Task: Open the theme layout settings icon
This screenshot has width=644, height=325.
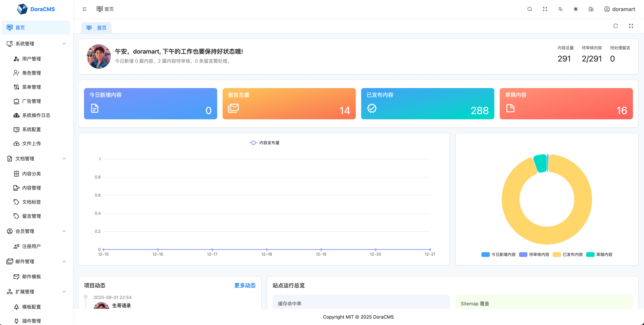Action: coord(591,9)
